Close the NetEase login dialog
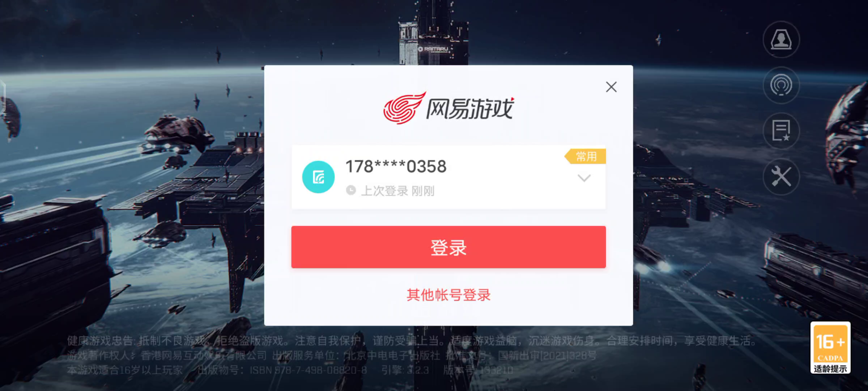Screen dimensions: 868x391 coord(611,87)
